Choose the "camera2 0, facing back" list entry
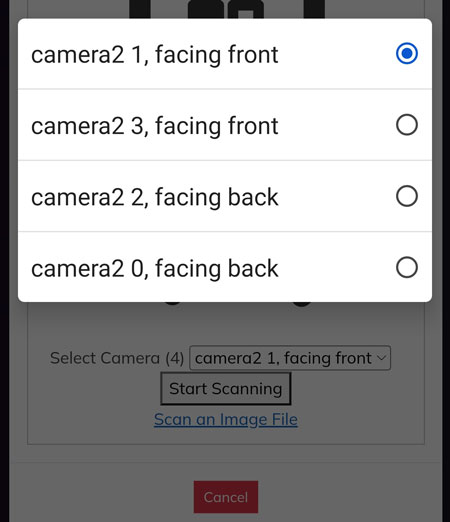 point(225,267)
